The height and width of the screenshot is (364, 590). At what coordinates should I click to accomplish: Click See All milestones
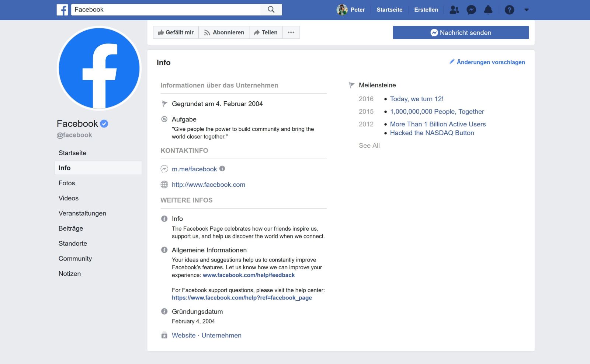369,146
